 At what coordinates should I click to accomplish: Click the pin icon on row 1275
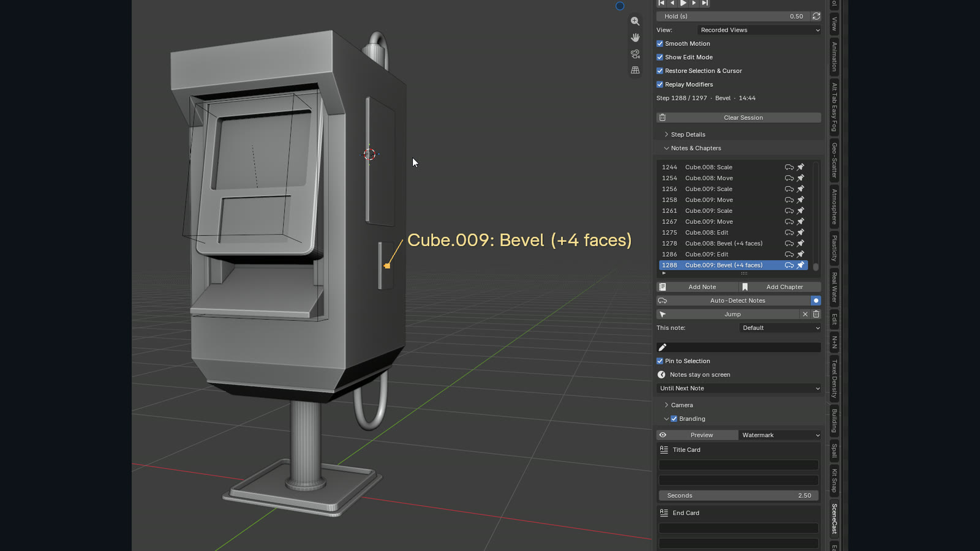pyautogui.click(x=800, y=233)
